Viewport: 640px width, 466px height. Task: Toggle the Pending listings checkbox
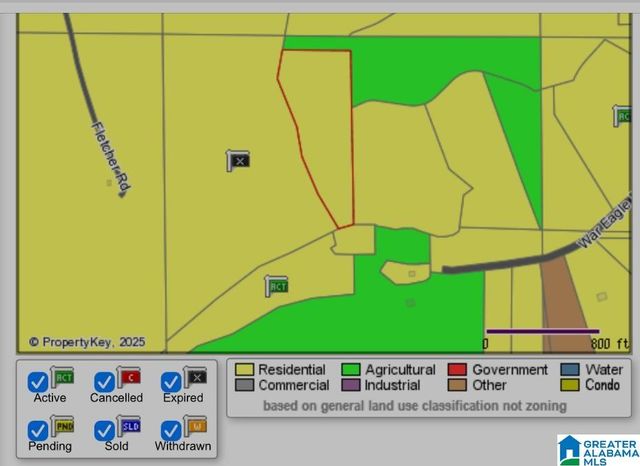tap(38, 430)
